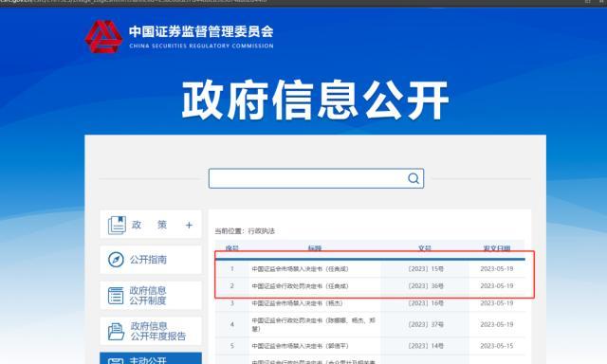Open row 2 行政处罚决定书 link
The width and height of the screenshot is (607, 364).
pos(300,286)
